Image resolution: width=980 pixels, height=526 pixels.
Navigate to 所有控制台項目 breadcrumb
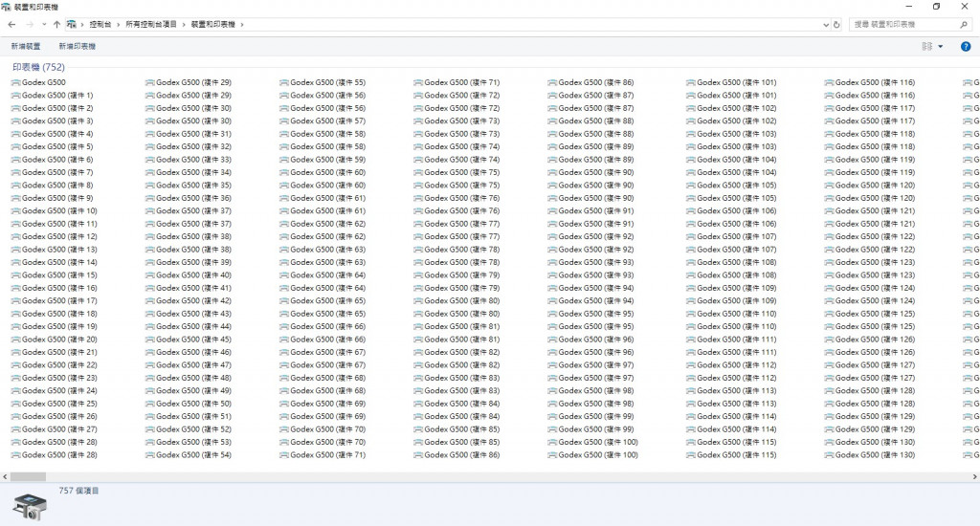[151, 24]
